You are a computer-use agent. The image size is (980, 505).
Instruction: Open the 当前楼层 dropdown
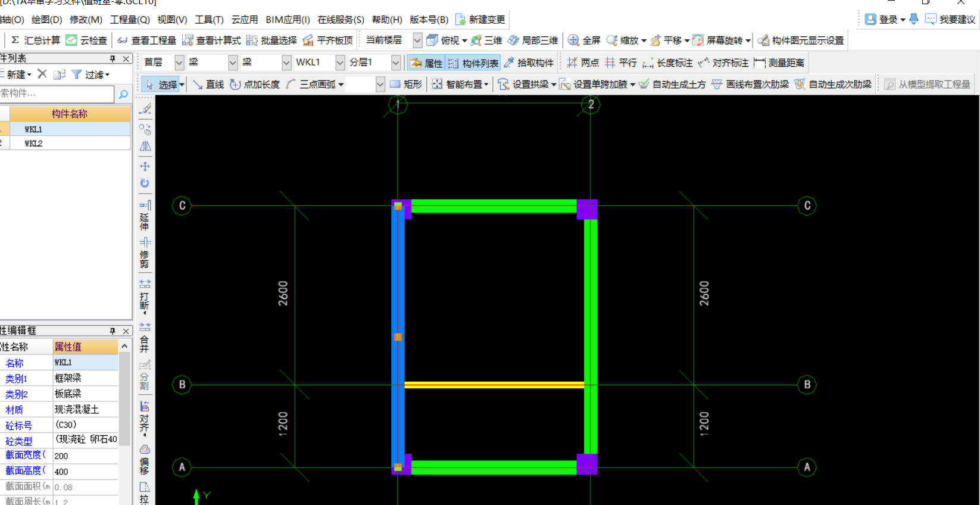[x=417, y=40]
